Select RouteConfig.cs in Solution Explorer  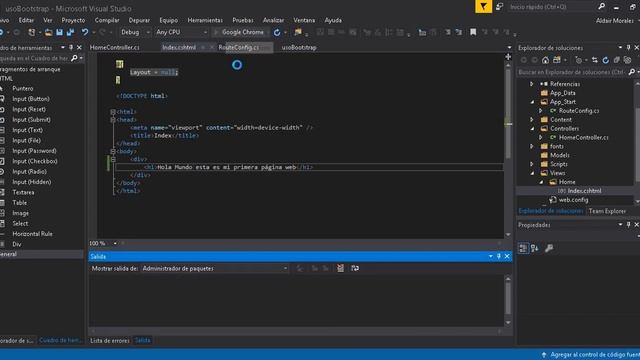[x=579, y=111]
